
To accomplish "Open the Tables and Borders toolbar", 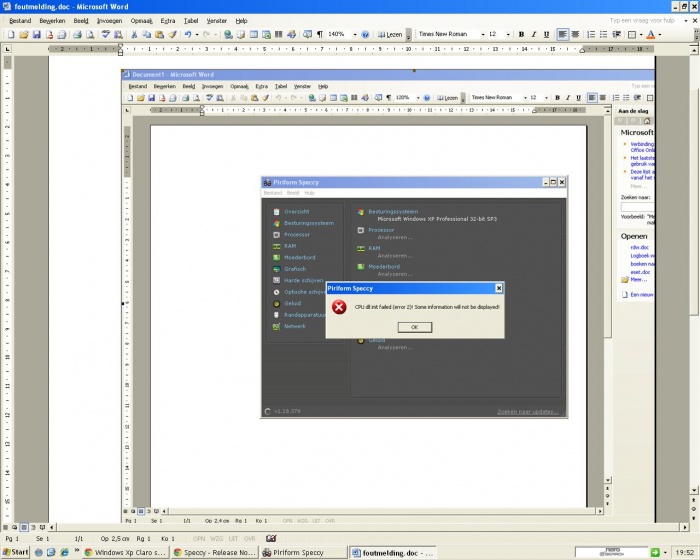I will click(x=241, y=34).
